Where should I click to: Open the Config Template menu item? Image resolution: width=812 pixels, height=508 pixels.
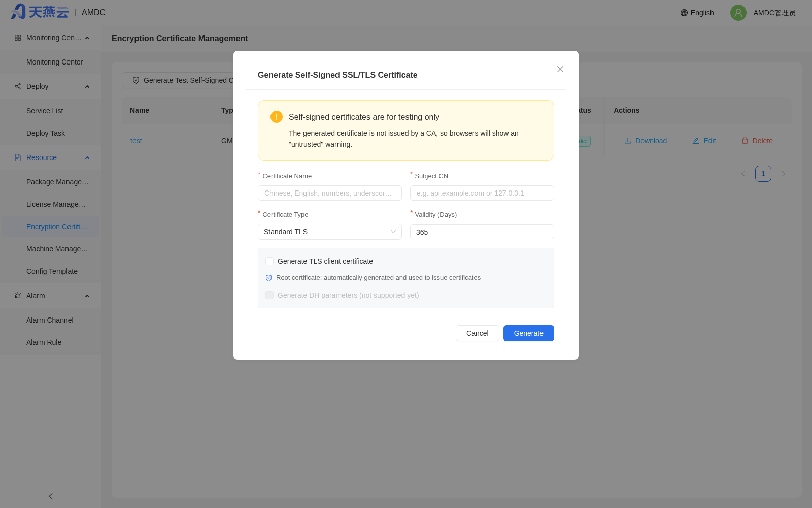tap(51, 271)
